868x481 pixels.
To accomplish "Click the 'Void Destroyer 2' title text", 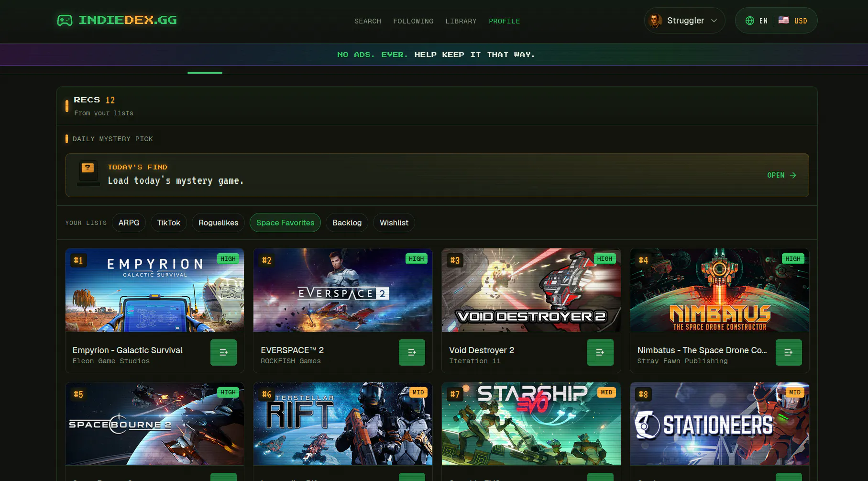I will tap(482, 350).
